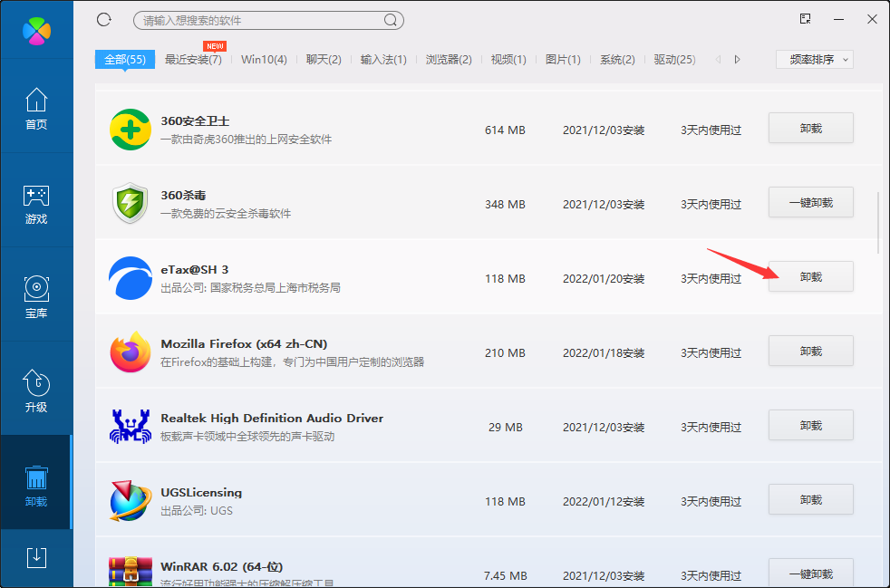Click Realtek High Definition Audio Driver name

[272, 419]
